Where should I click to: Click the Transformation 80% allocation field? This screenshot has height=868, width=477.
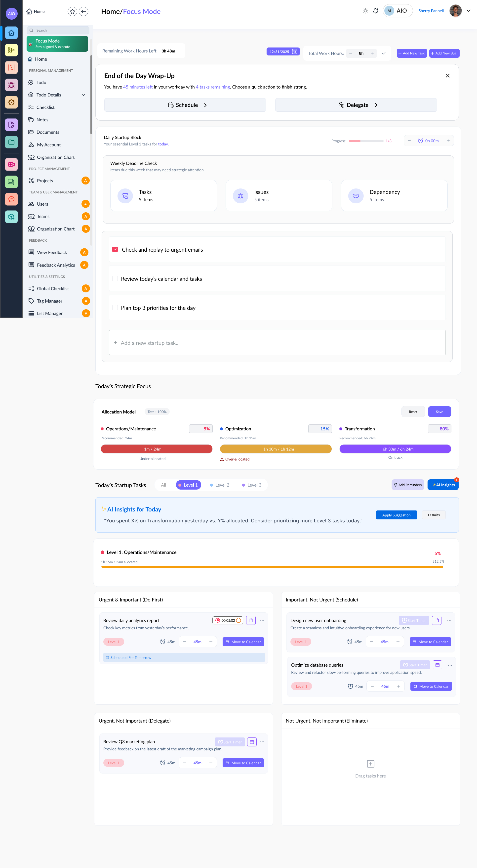click(439, 429)
